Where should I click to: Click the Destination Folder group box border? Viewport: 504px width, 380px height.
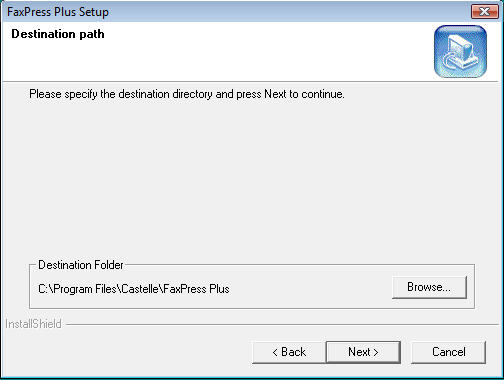(x=252, y=308)
